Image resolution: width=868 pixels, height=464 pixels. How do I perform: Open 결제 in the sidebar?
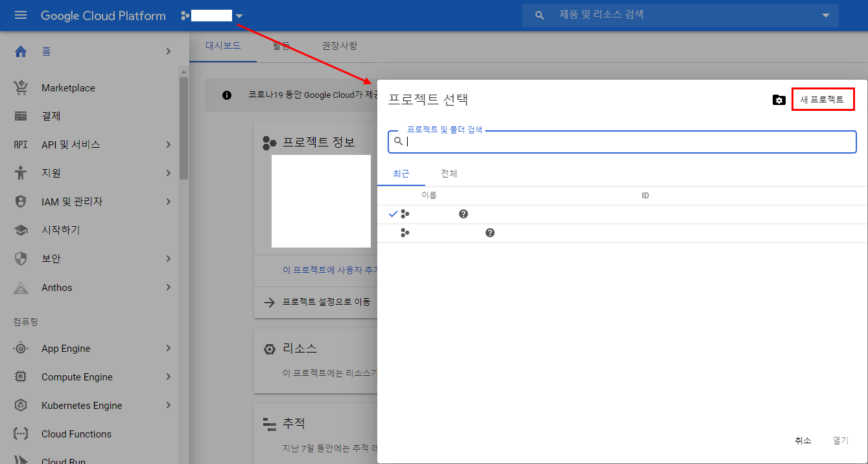click(x=51, y=116)
